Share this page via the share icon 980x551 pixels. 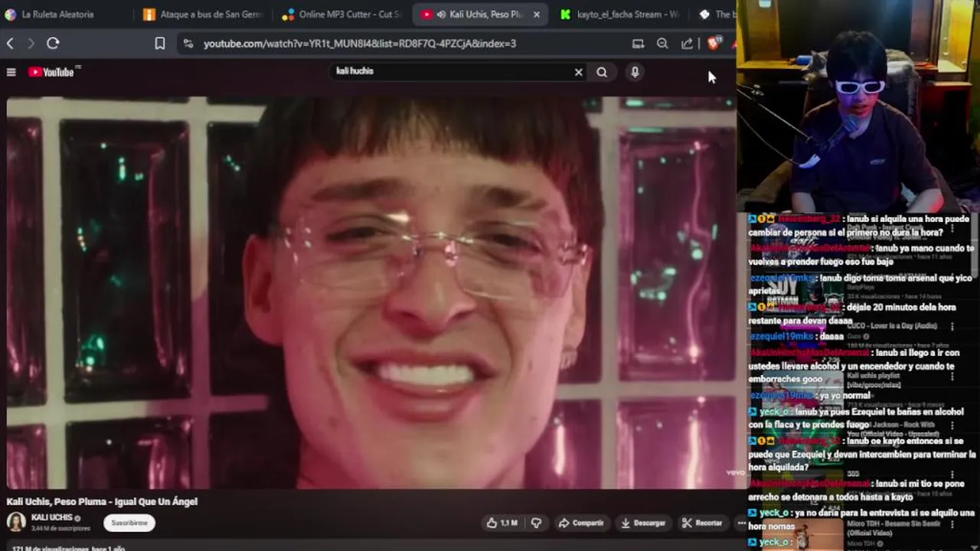(687, 44)
